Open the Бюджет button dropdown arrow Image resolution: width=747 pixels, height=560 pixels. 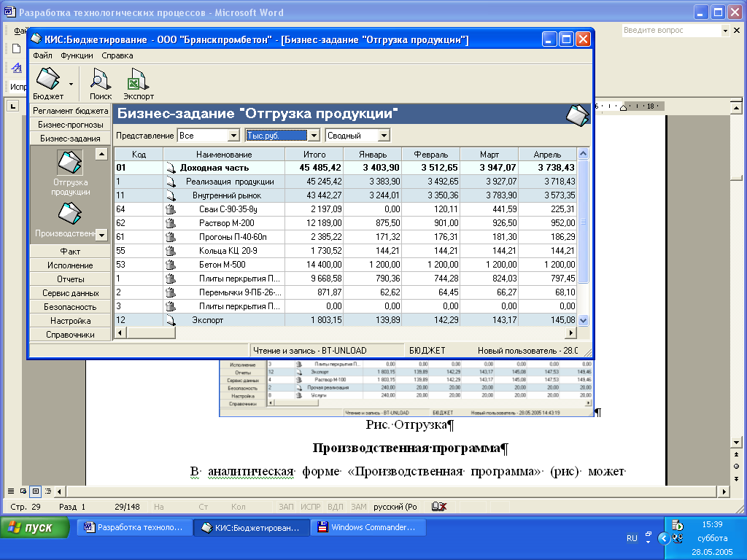[x=71, y=84]
